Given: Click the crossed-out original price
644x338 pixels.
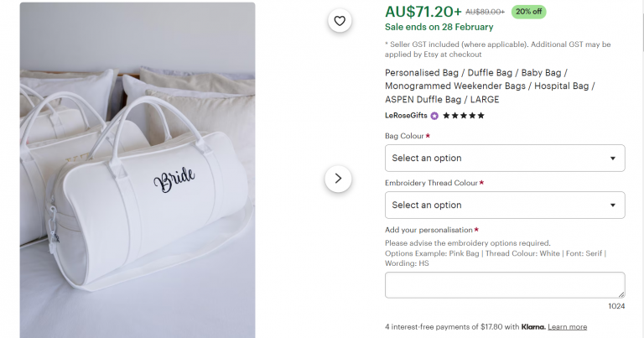Looking at the screenshot, I should click(485, 13).
